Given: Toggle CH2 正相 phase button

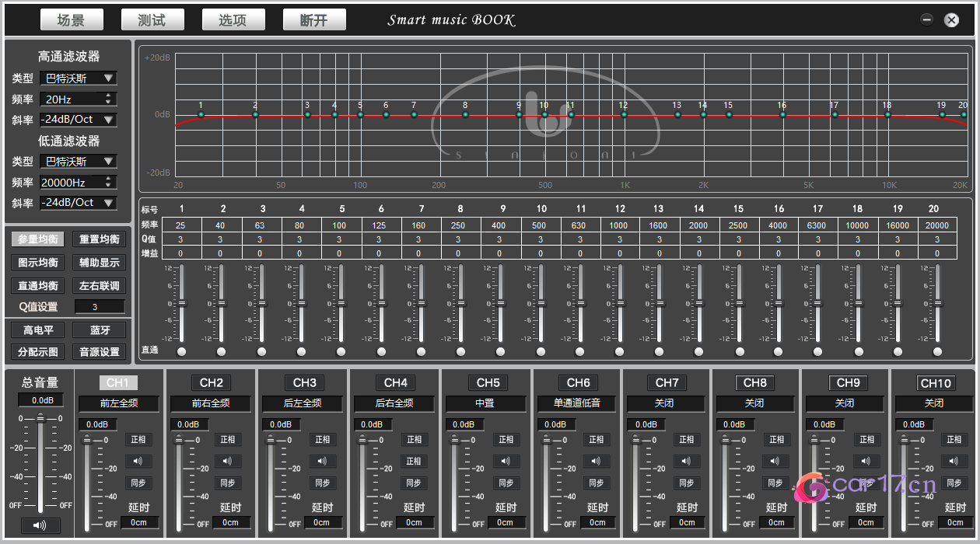Looking at the screenshot, I should click(x=227, y=439).
